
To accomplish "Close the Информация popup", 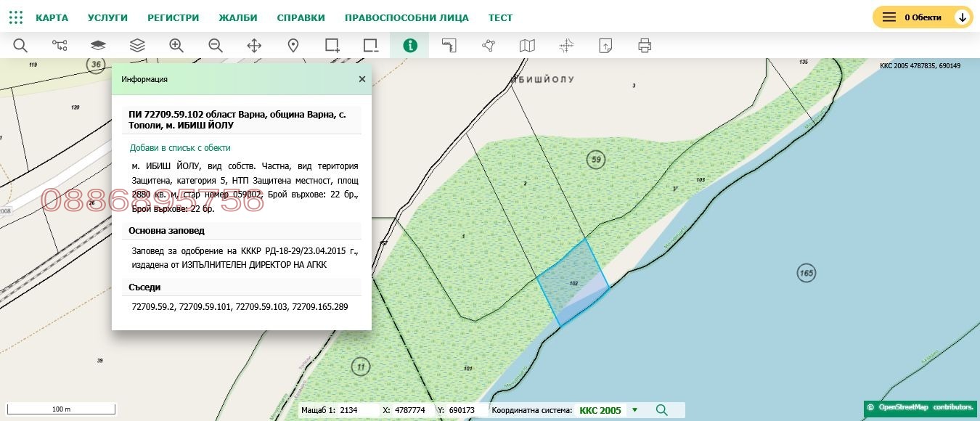I will click(x=362, y=79).
